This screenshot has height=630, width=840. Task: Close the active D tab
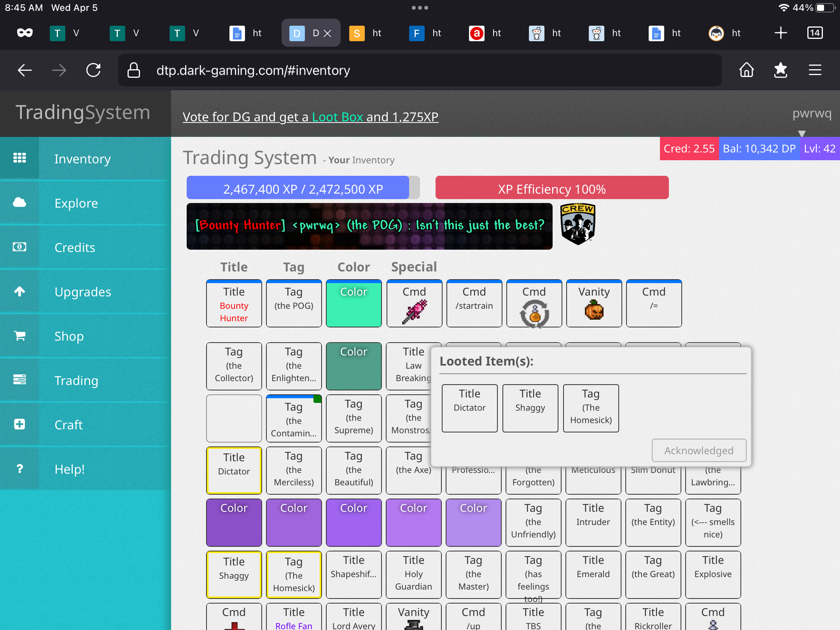[327, 33]
